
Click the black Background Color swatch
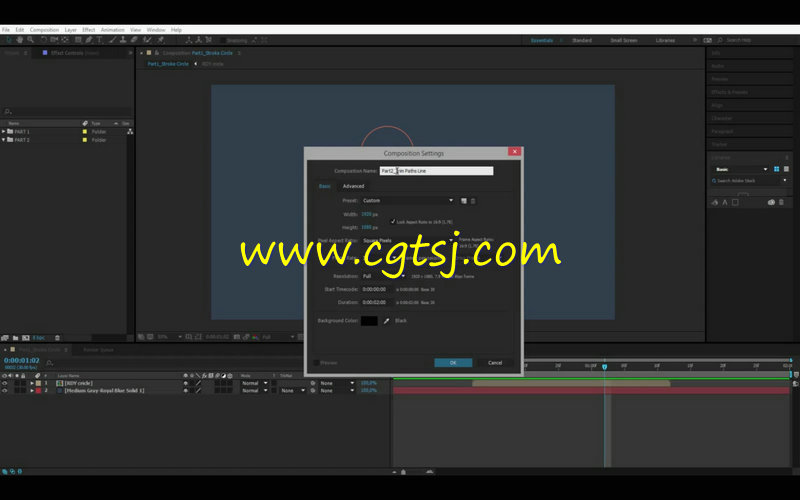(369, 321)
